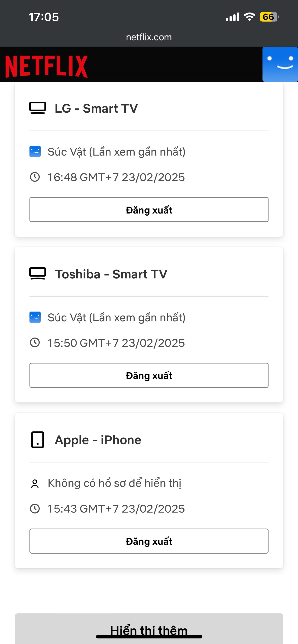Tap the Wi-Fi icon in status bar
This screenshot has width=298, height=644.
click(x=249, y=17)
